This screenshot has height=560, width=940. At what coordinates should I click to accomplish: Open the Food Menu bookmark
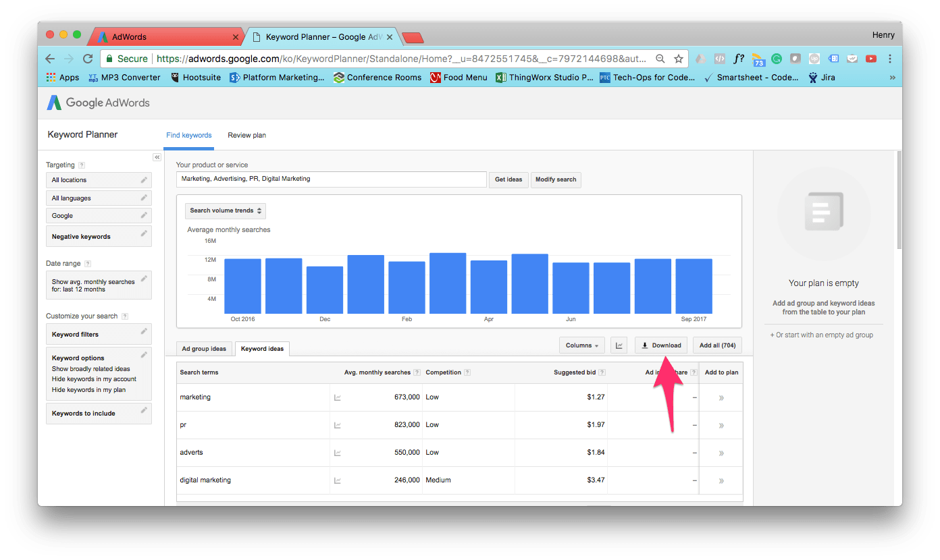point(459,78)
